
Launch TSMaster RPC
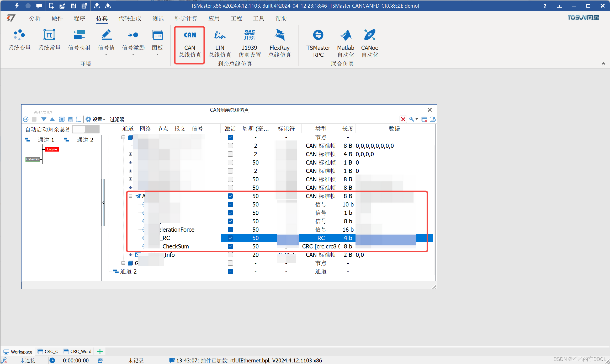(318, 44)
